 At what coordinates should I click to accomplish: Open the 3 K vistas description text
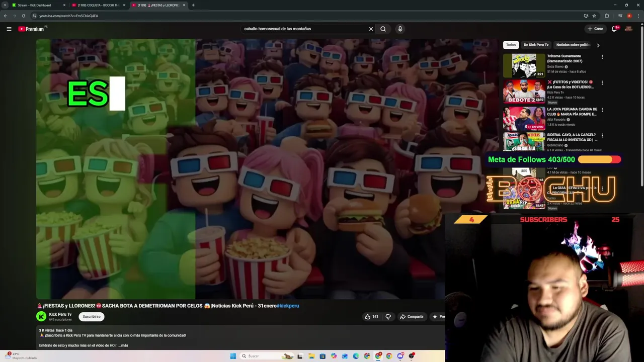tap(55, 330)
